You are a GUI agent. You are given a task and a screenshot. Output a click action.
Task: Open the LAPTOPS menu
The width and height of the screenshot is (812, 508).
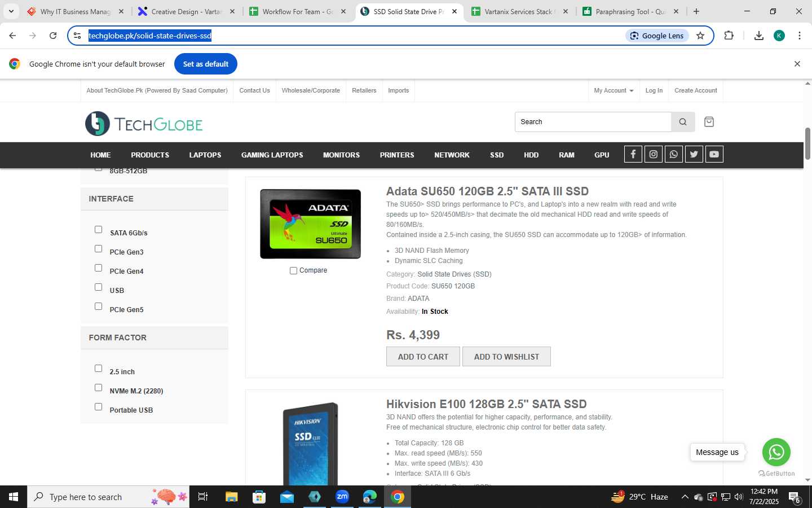click(205, 155)
